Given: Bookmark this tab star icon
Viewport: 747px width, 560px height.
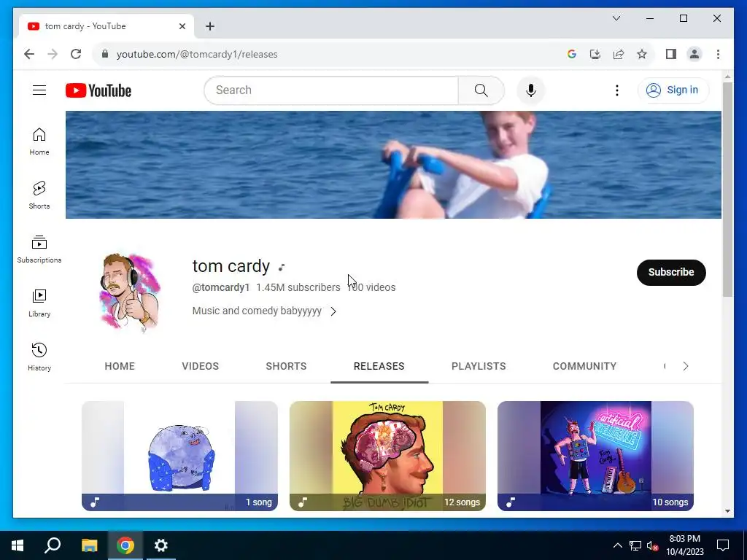Looking at the screenshot, I should tap(642, 54).
